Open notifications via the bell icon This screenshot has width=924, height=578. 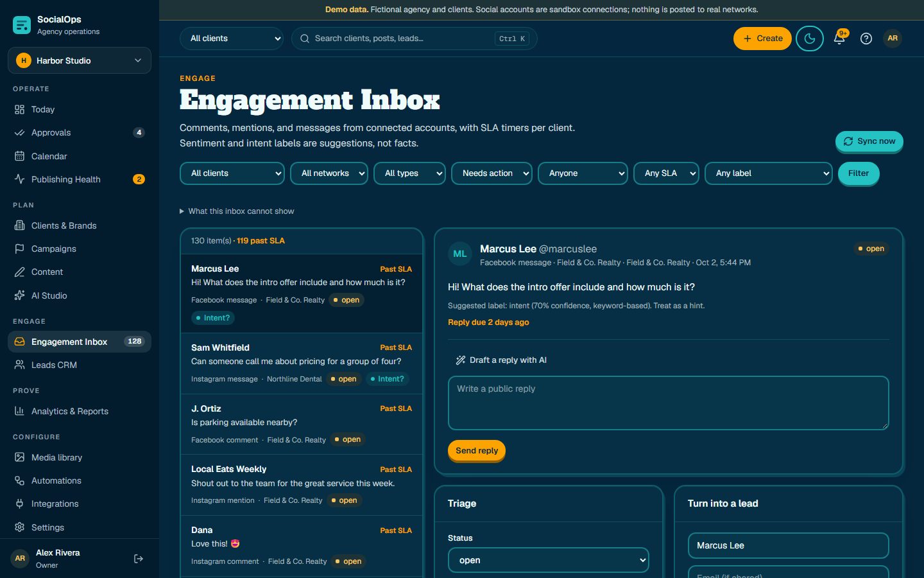(x=839, y=39)
